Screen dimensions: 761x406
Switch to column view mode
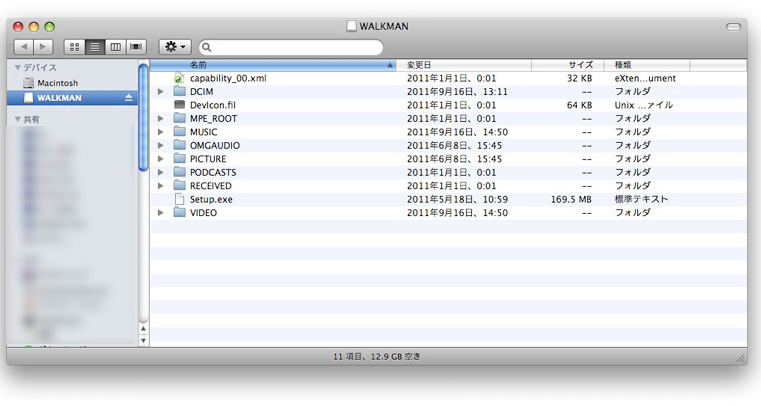(116, 47)
